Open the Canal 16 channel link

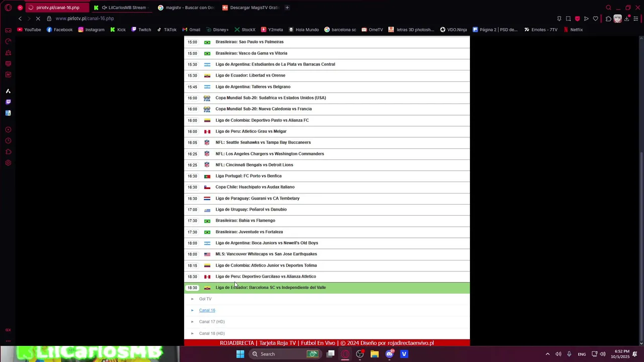207,310
